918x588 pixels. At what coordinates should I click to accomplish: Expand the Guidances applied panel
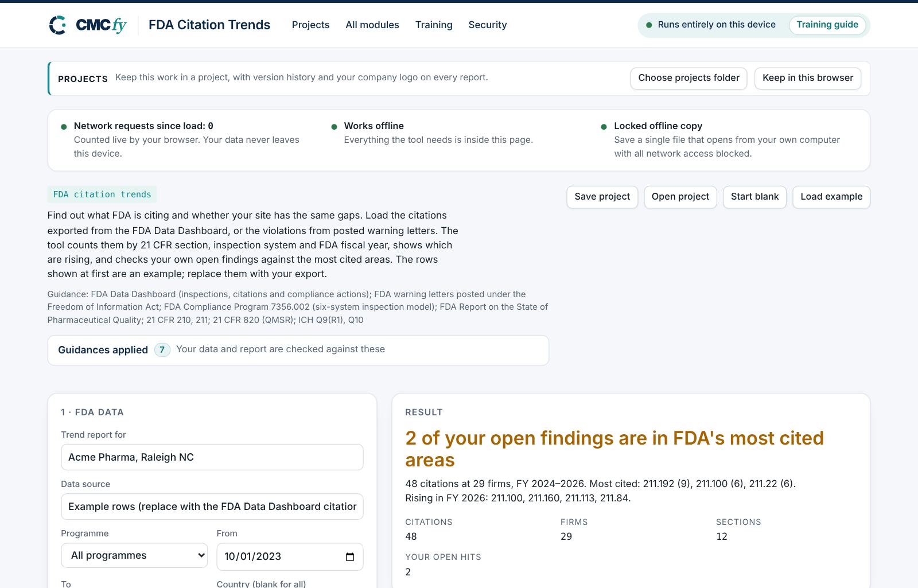click(298, 350)
